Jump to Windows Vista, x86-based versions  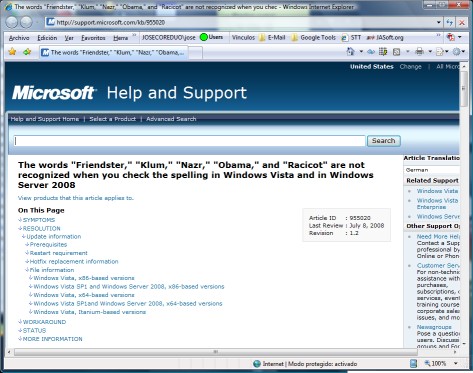[x=84, y=278]
